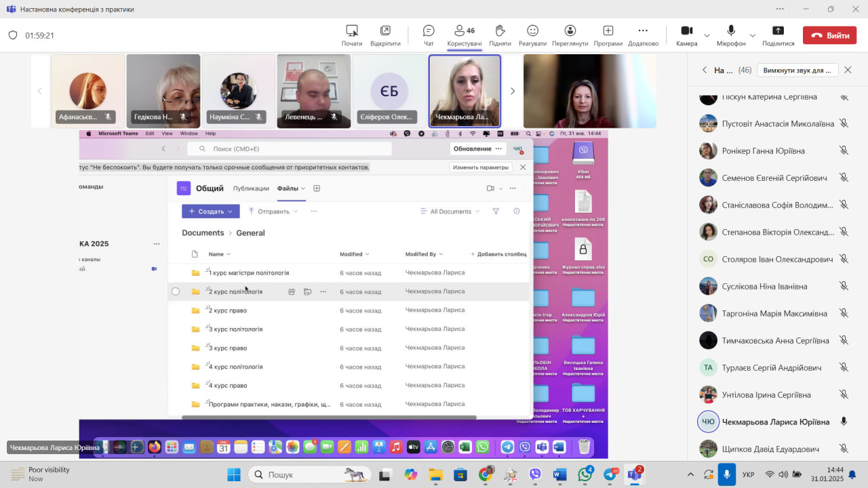Image resolution: width=868 pixels, height=488 pixels.
Task: Select participant Столяров Іван Олександрович
Action: coord(776,260)
